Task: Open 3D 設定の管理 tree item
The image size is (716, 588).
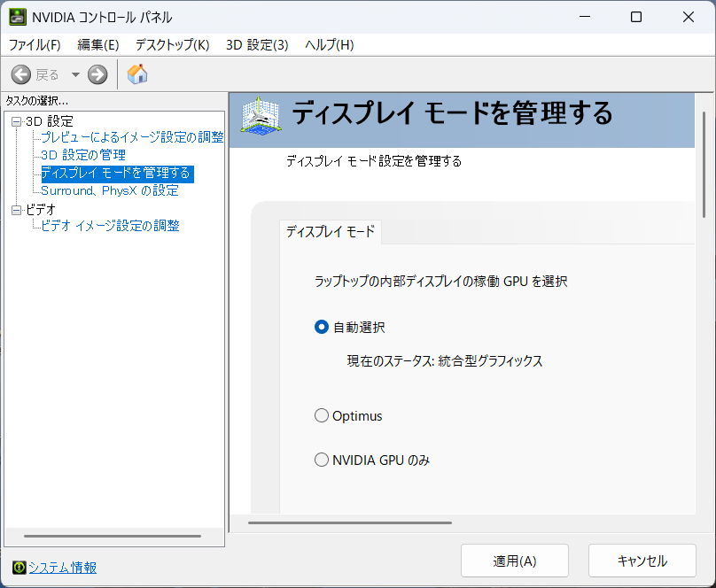Action: 83,155
